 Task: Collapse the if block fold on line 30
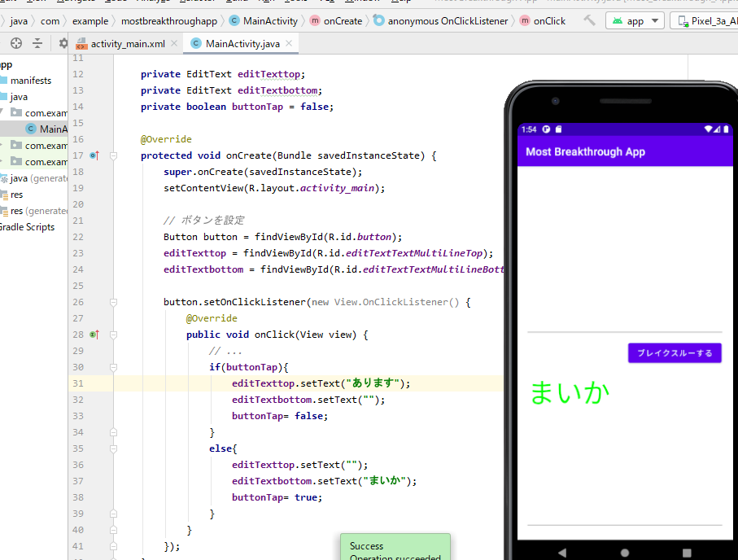coord(113,367)
